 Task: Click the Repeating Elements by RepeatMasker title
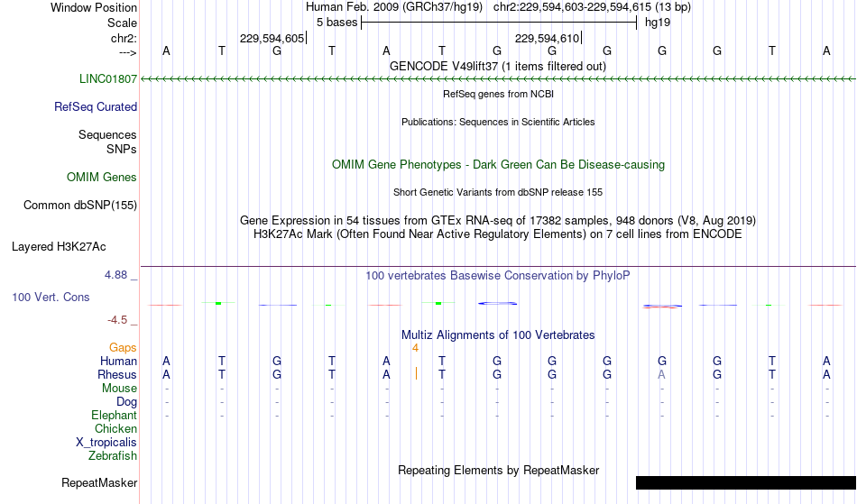click(499, 470)
